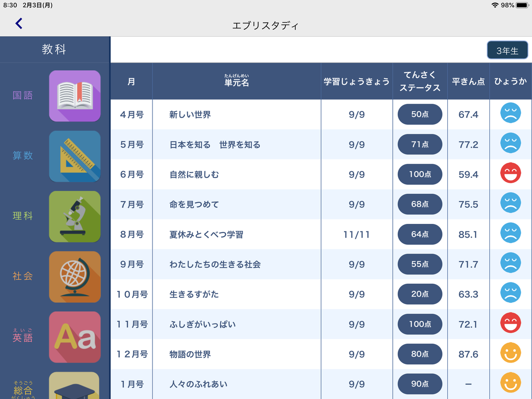Screen dimensions: 532x399
Task: Tap the sad face for 8月号
Action: [x=510, y=233]
